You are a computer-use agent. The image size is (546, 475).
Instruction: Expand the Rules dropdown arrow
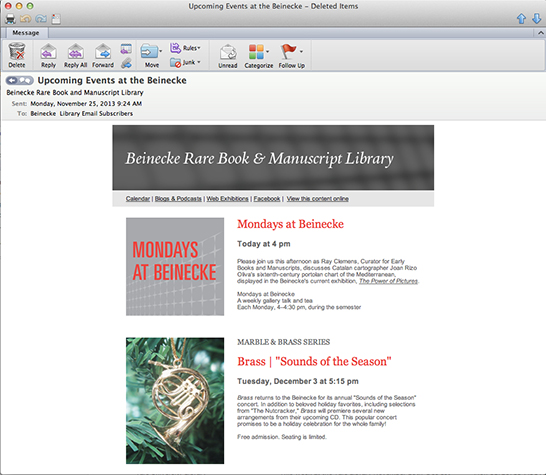(199, 48)
